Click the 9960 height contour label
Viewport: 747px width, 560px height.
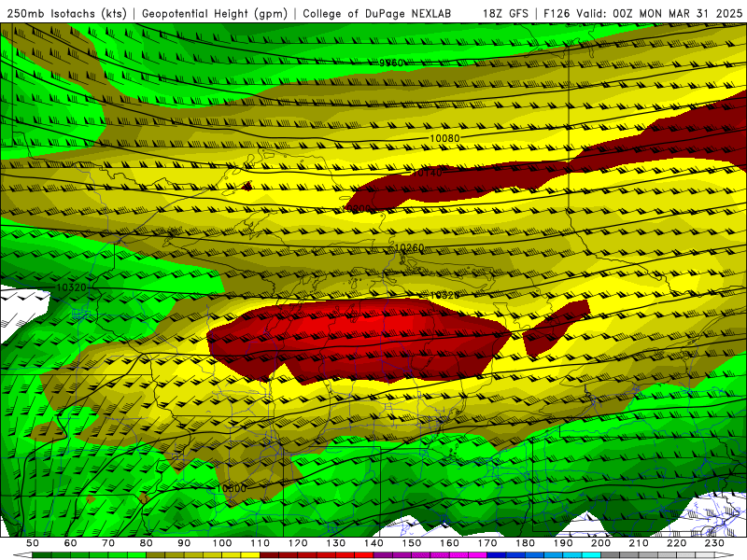(391, 63)
